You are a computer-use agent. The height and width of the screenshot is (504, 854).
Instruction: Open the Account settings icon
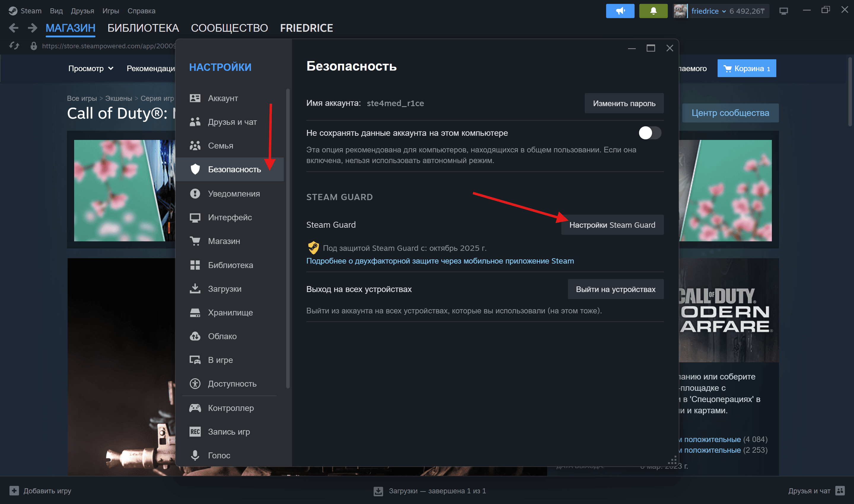click(x=195, y=98)
